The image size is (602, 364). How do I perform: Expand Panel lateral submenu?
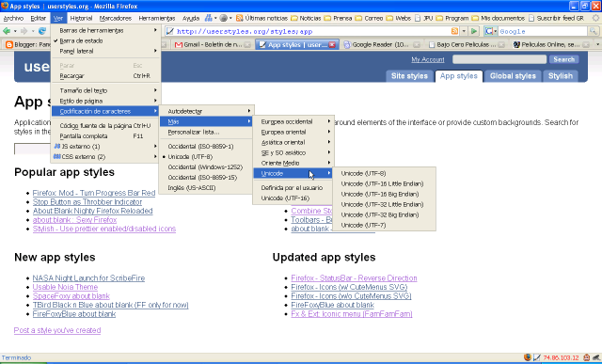click(105, 51)
